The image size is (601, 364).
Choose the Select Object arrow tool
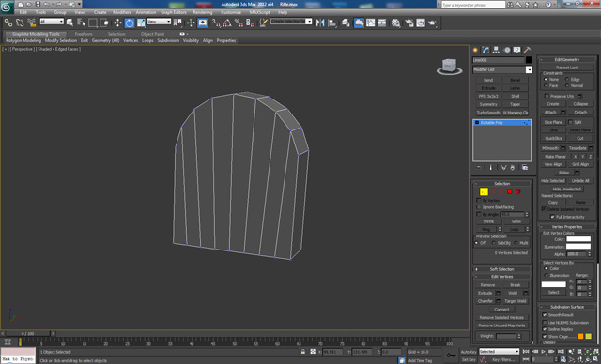(x=69, y=23)
